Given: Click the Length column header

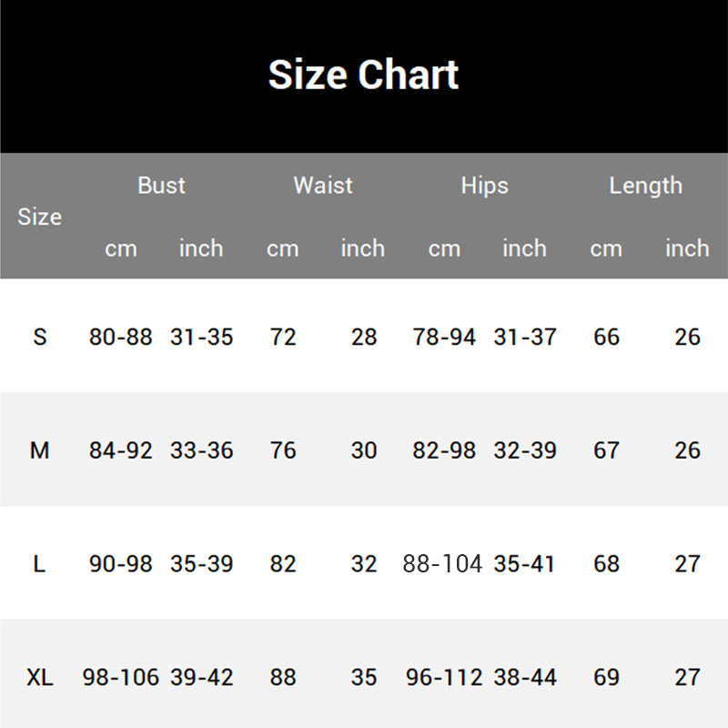Looking at the screenshot, I should 645,186.
